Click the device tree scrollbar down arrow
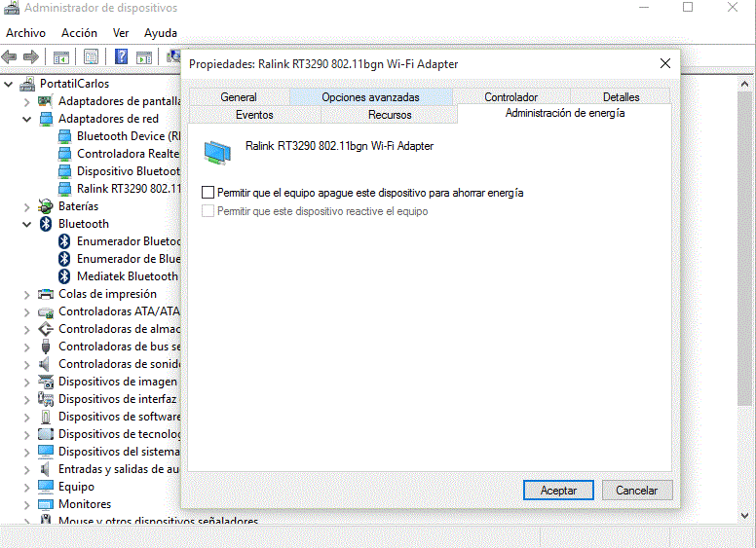The image size is (756, 548). (744, 516)
